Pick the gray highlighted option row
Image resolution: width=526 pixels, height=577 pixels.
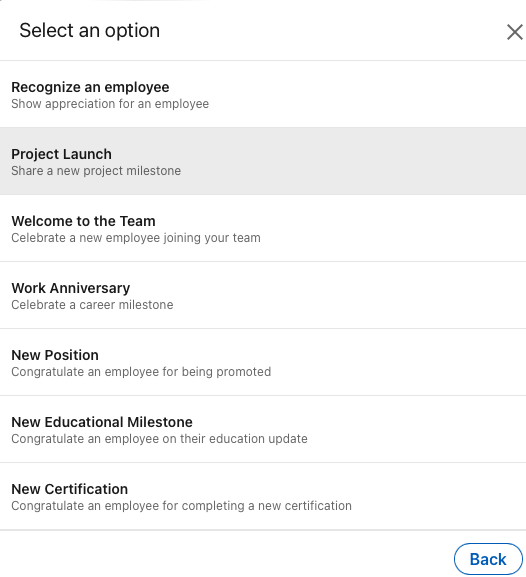click(263, 161)
